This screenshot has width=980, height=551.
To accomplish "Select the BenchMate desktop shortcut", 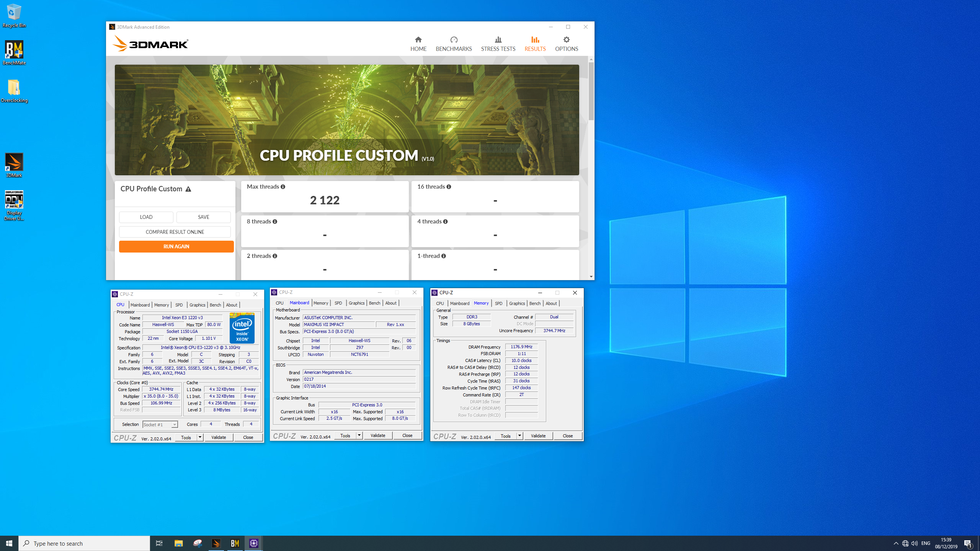I will [14, 53].
